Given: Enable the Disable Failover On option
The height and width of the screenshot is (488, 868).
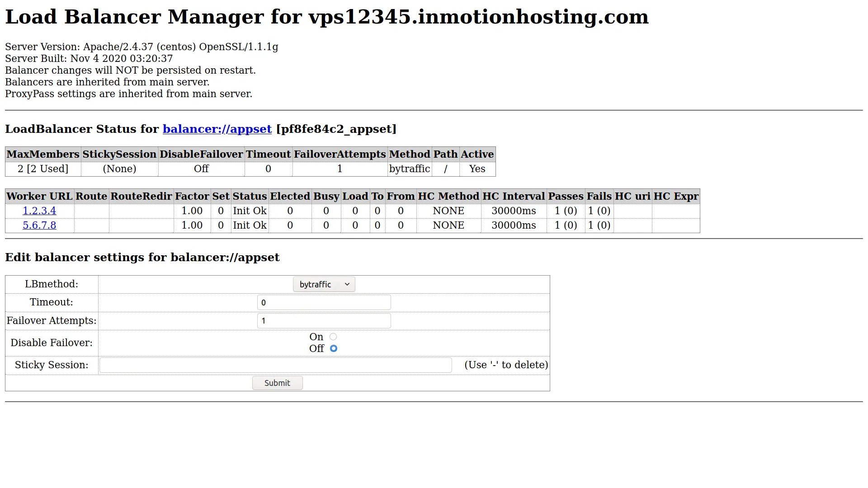Looking at the screenshot, I should coord(334,337).
